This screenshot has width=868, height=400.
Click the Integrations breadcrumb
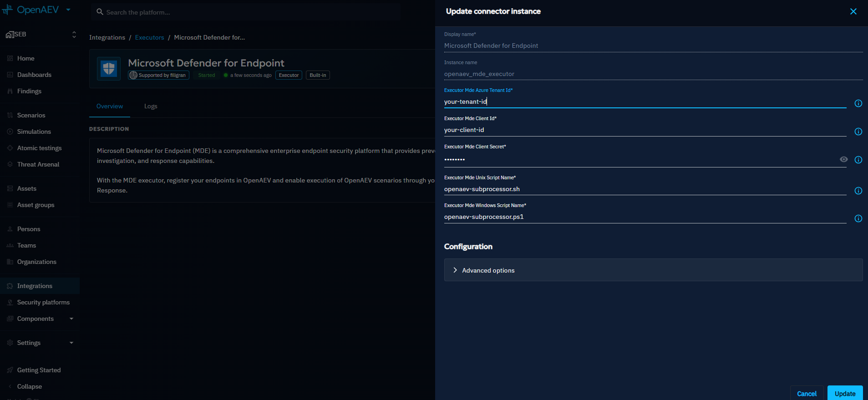pos(107,37)
